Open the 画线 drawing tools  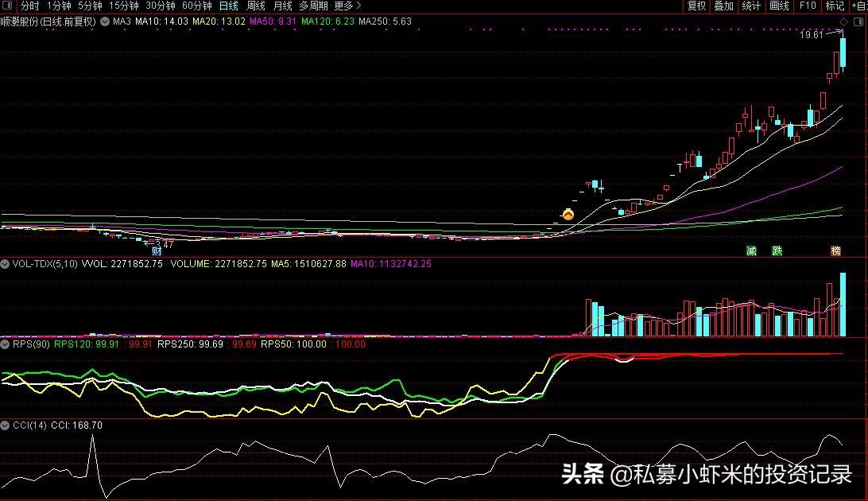pyautogui.click(x=780, y=6)
